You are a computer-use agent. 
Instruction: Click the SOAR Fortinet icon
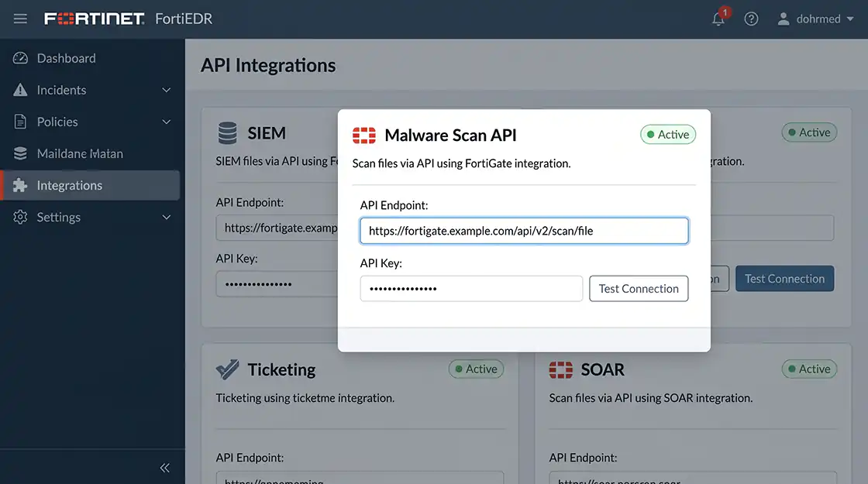(561, 369)
